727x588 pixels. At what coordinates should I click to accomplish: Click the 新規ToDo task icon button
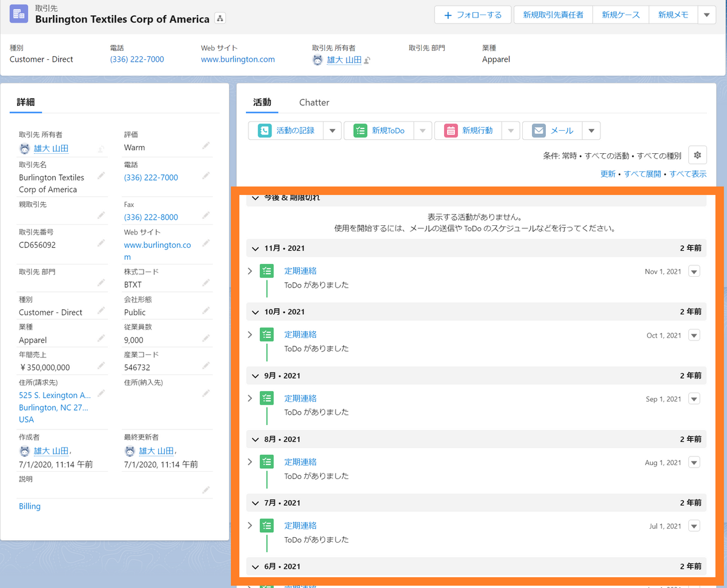(x=360, y=131)
